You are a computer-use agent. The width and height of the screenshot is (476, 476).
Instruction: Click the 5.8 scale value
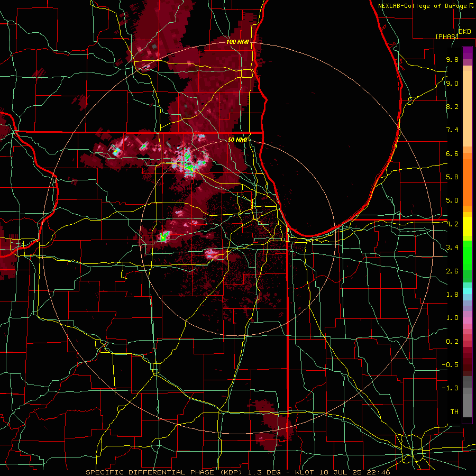[x=452, y=177]
